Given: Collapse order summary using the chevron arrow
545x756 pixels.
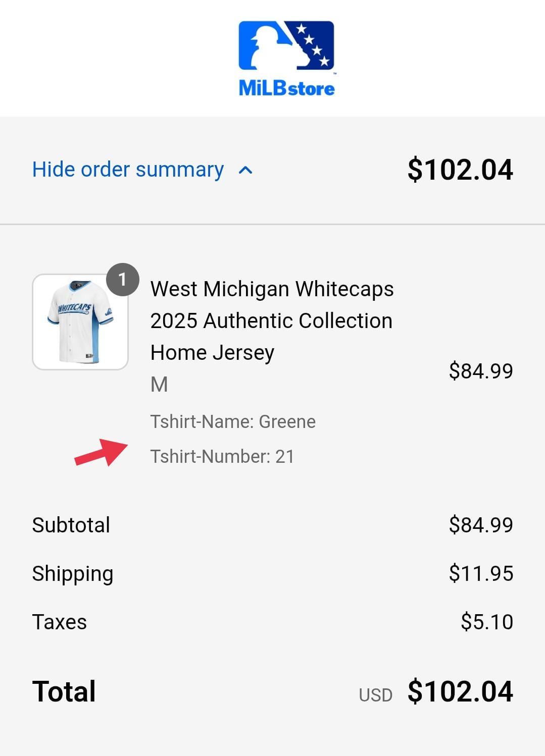Looking at the screenshot, I should coord(245,171).
